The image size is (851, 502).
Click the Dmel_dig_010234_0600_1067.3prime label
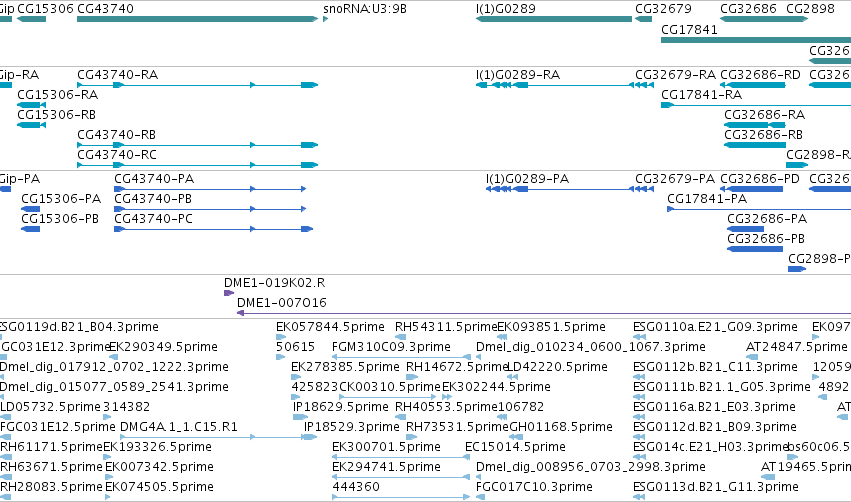(x=591, y=347)
